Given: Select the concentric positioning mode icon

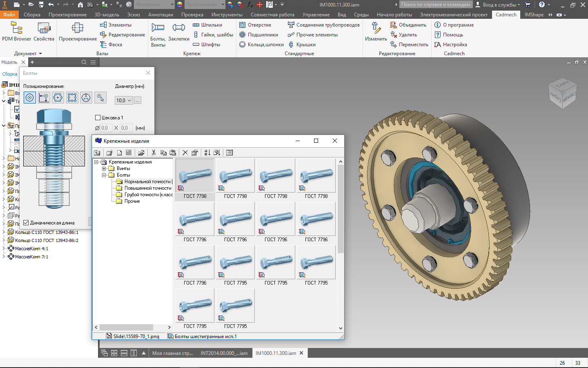Looking at the screenshot, I should (x=30, y=97).
